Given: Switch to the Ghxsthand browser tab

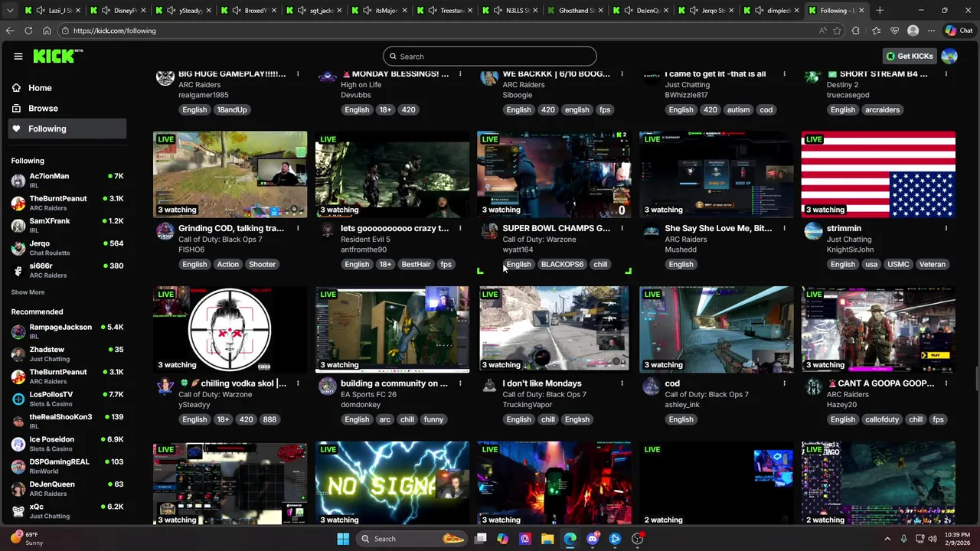Looking at the screenshot, I should (x=575, y=10).
